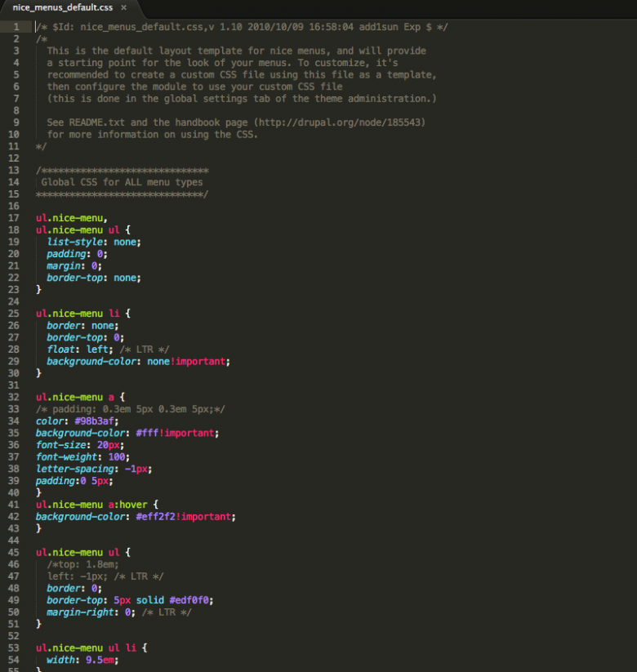Screen dimensions: 637x672
Task: Click 'margin: 0;' on line 21
Action: point(74,266)
